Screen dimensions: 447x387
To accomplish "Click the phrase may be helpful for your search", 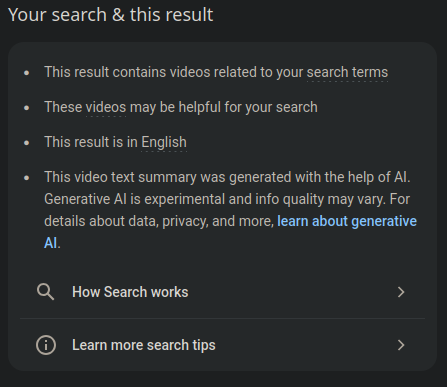I will click(223, 107).
